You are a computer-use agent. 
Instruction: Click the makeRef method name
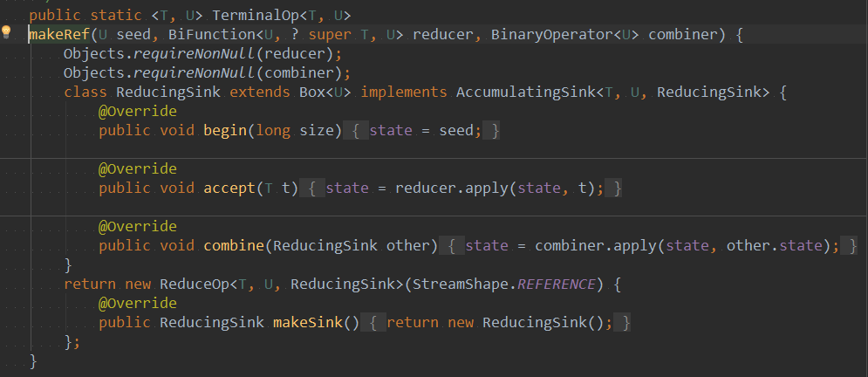[60, 34]
